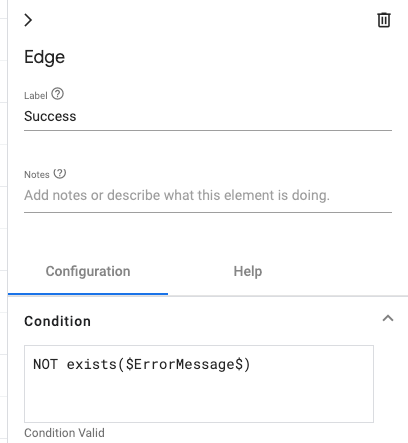The height and width of the screenshot is (443, 408).
Task: Open the Notes field help tooltip icon
Action: click(60, 173)
